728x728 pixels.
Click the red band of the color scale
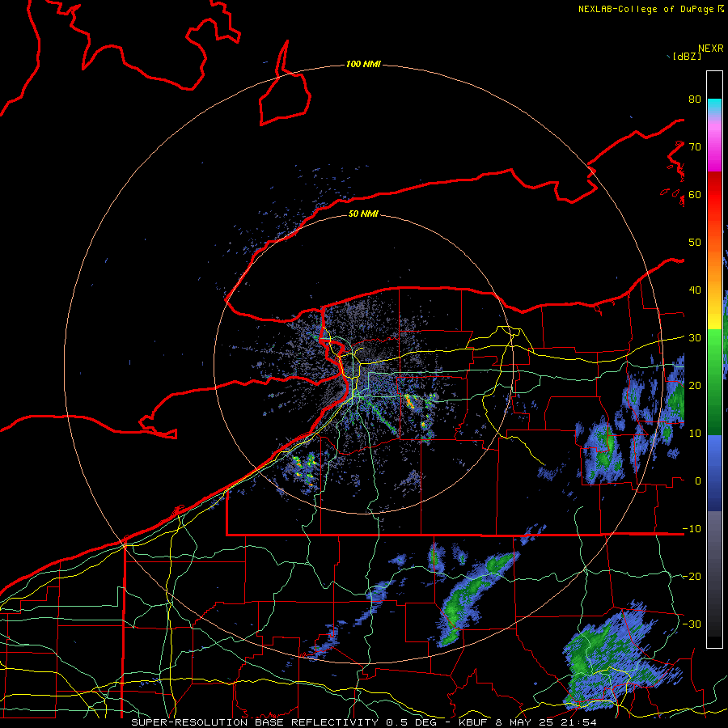tap(714, 195)
